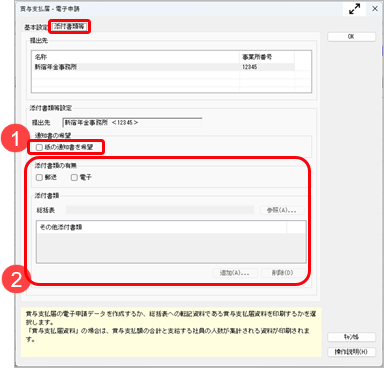Enable 紙の通知書を希望 checkbox
Viewport: 384px width, 368px height.
[x=39, y=147]
